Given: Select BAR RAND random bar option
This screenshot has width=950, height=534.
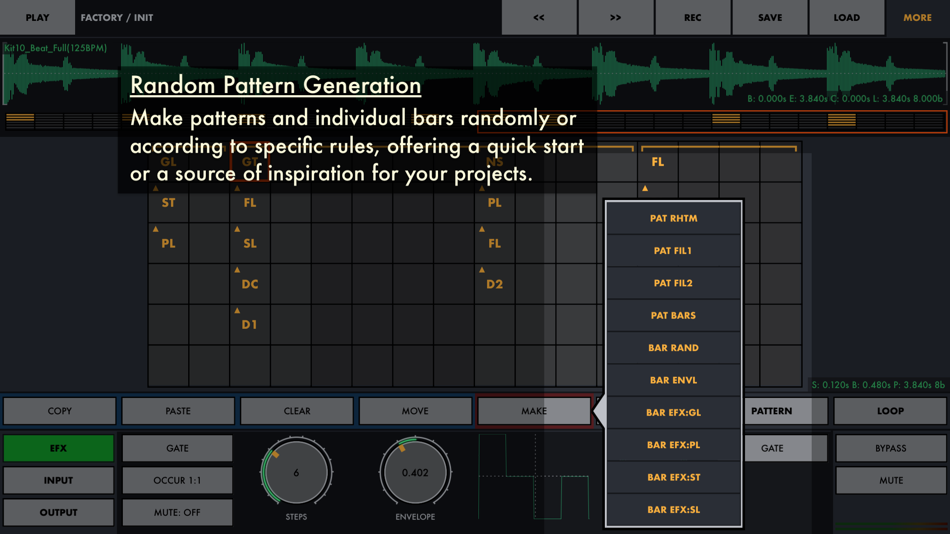Looking at the screenshot, I should pyautogui.click(x=674, y=348).
